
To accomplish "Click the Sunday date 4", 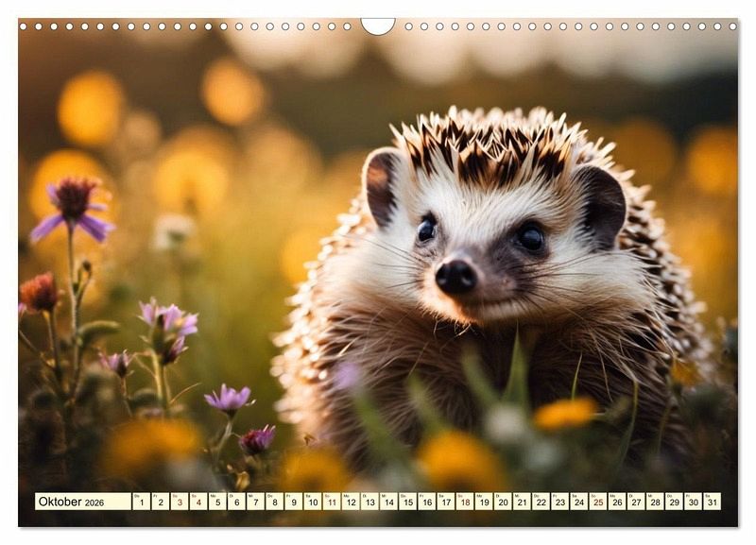I will click(x=198, y=502).
